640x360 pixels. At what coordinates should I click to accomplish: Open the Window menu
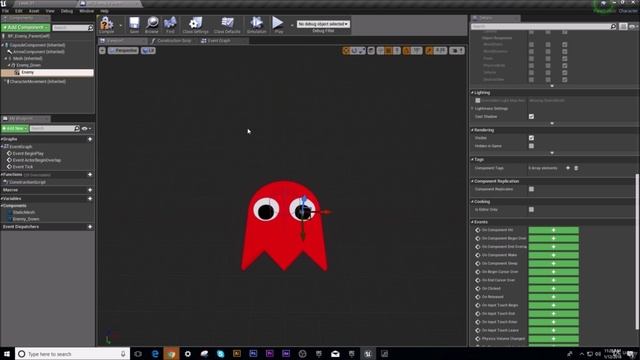(x=87, y=11)
